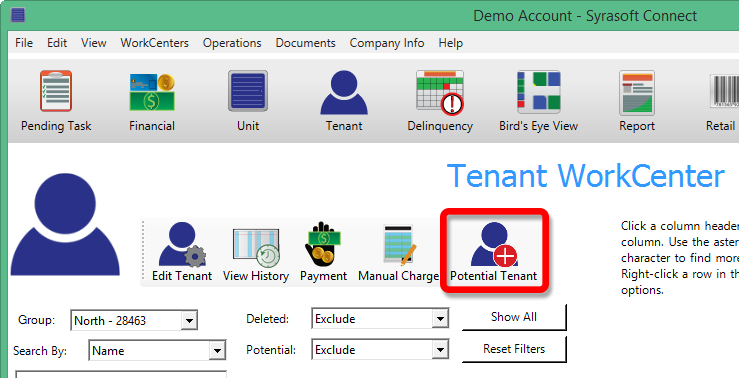Open the WorkCenters menu
This screenshot has width=739, height=378.
(x=155, y=43)
